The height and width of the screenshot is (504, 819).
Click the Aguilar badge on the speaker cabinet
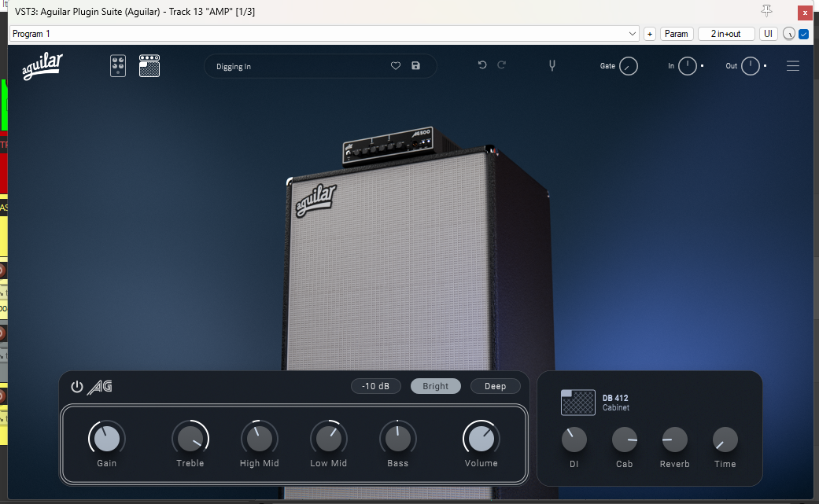[316, 200]
